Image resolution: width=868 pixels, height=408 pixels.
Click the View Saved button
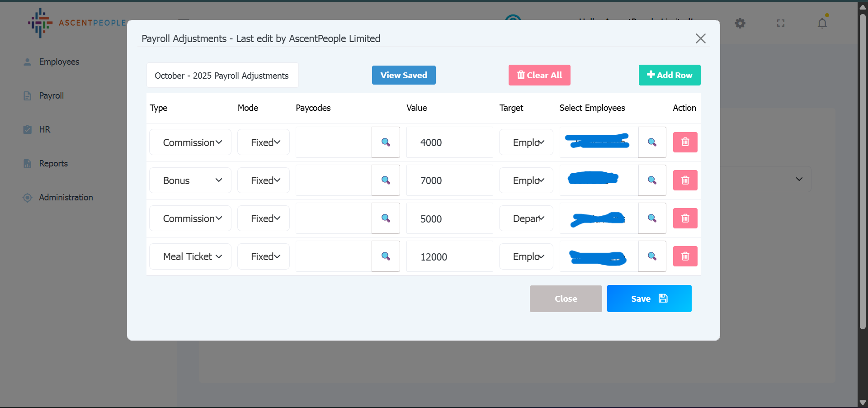click(x=404, y=75)
